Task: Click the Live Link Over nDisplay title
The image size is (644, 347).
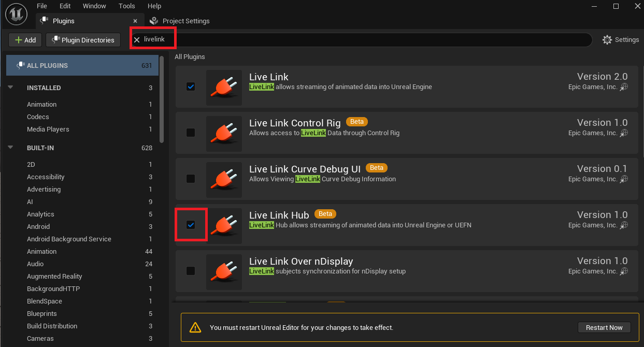Action: (301, 261)
